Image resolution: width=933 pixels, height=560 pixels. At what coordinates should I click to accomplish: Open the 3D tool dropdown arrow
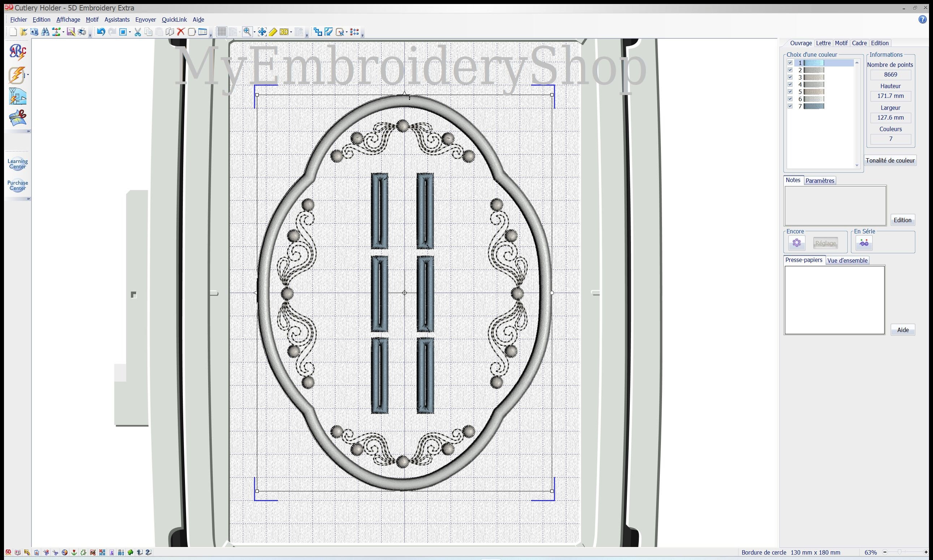click(x=291, y=32)
